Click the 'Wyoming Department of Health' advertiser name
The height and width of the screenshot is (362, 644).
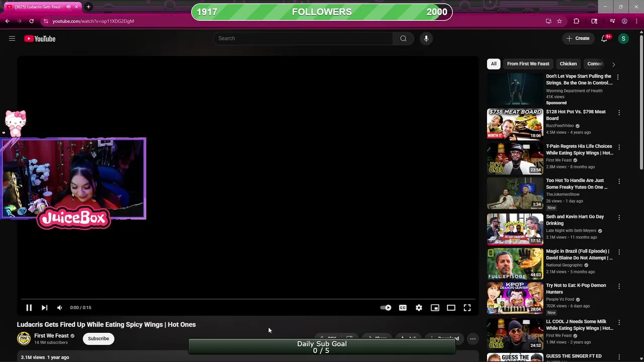[x=574, y=91]
